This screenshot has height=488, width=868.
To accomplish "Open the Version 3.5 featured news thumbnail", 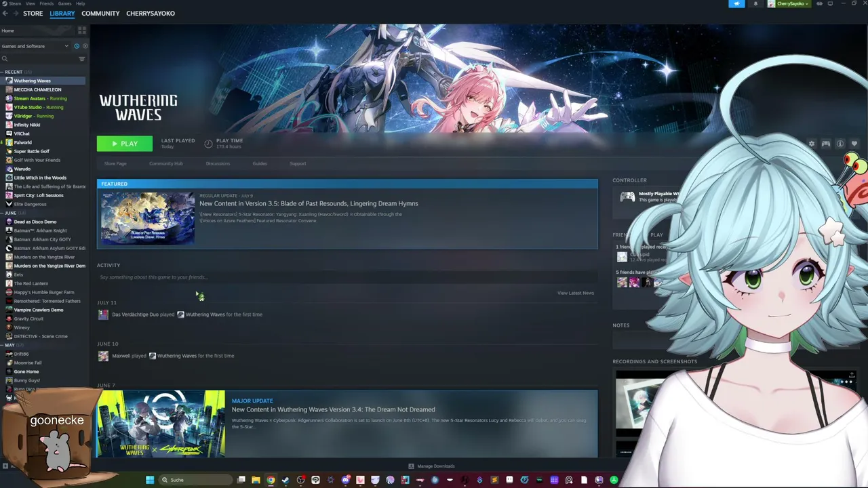I will (x=148, y=218).
